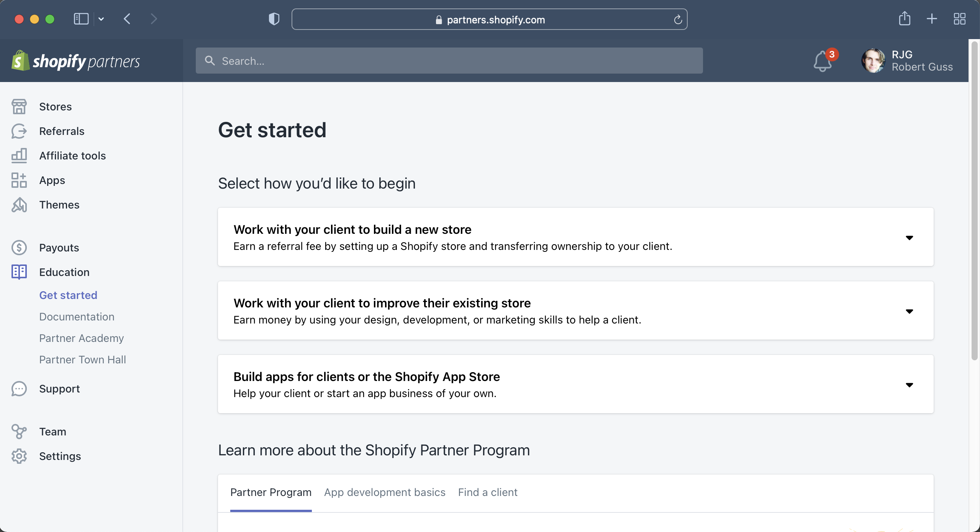
Task: Click the Stores storefront icon in sidebar
Action: [x=19, y=107]
